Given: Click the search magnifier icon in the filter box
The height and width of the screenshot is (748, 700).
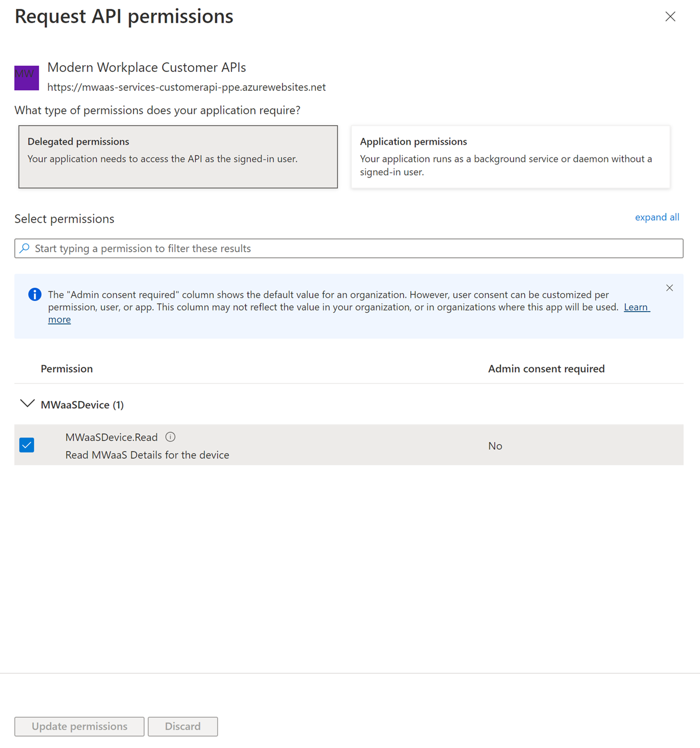Looking at the screenshot, I should click(24, 248).
